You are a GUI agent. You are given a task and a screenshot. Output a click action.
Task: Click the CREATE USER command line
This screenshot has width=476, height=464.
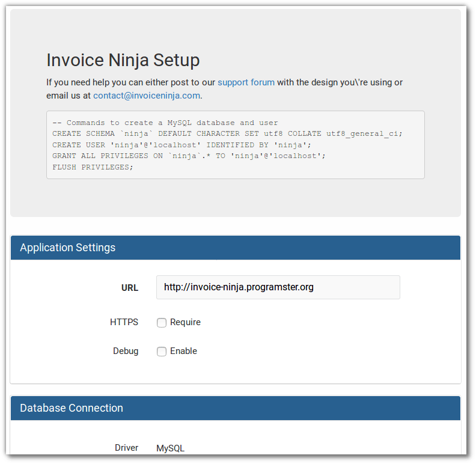(x=182, y=145)
